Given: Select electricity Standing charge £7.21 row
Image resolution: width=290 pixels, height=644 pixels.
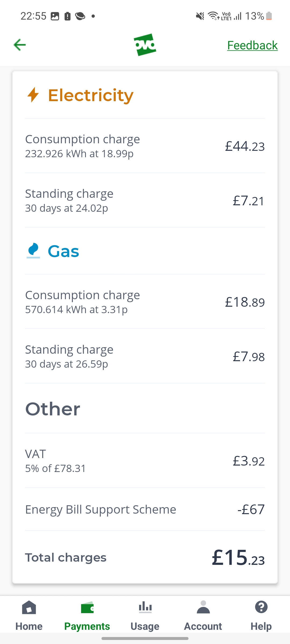Looking at the screenshot, I should pyautogui.click(x=145, y=200).
